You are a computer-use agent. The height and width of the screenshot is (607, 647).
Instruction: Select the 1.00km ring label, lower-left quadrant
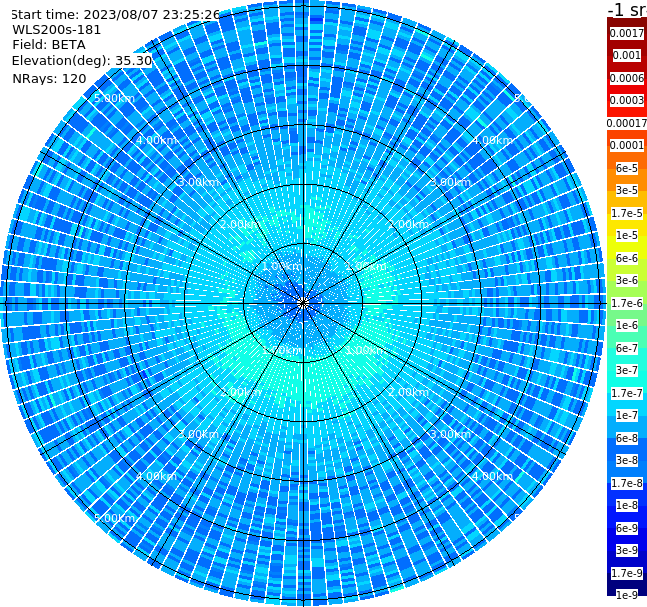[283, 350]
